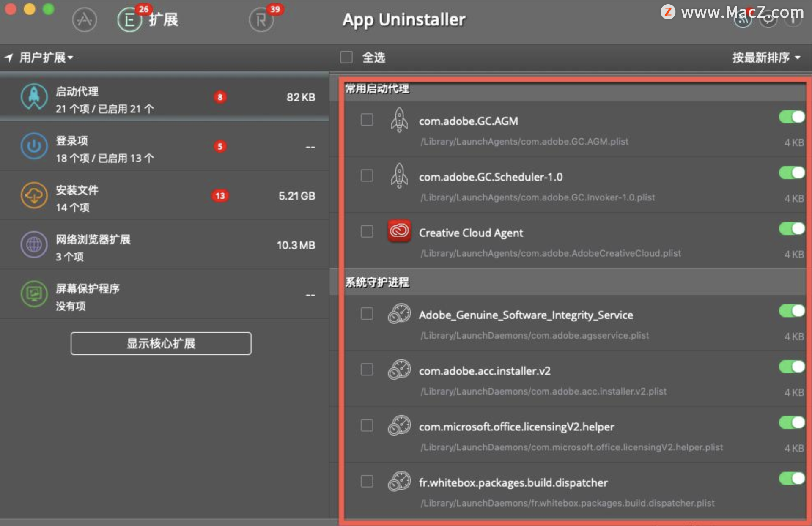Check the com.microsoft.office.licensingV2.helper checkbox
Image resolution: width=812 pixels, height=526 pixels.
click(367, 425)
